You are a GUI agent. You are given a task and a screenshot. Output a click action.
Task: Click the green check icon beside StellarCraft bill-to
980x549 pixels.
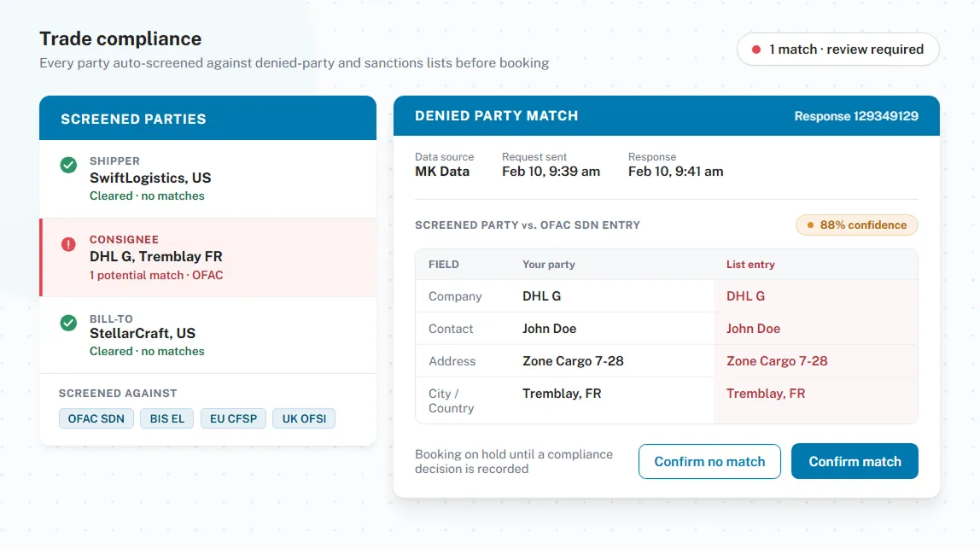[69, 323]
